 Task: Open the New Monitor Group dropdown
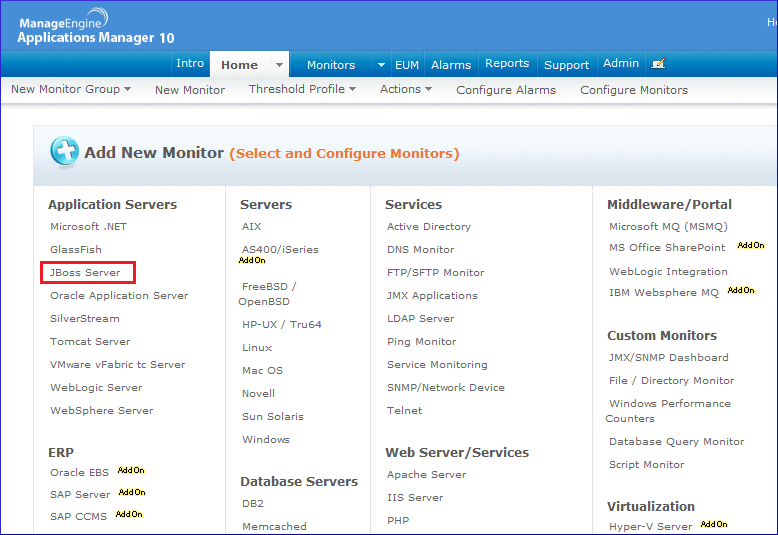tap(71, 89)
